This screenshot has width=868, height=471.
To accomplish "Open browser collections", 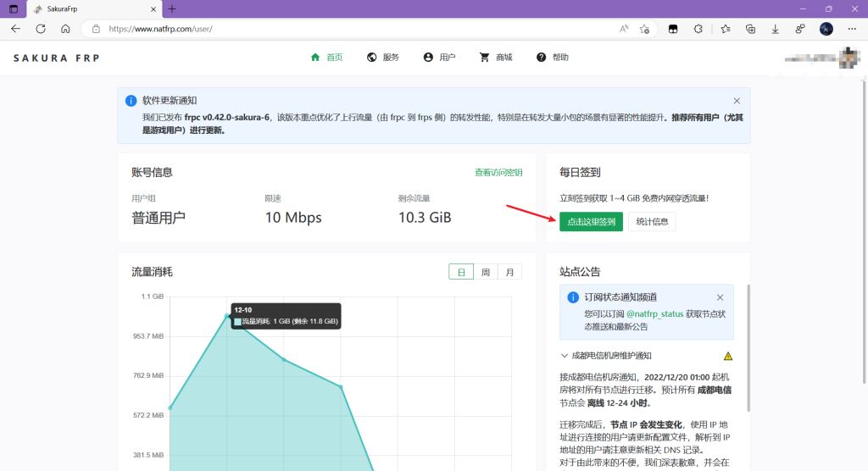I will coord(750,29).
